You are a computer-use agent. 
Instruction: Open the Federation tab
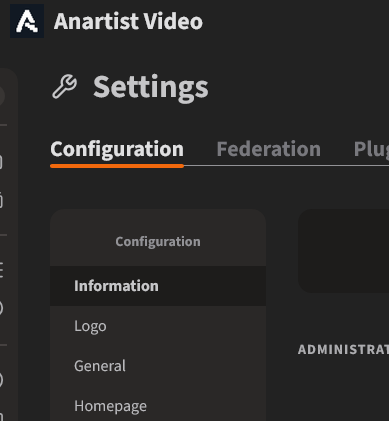point(269,149)
